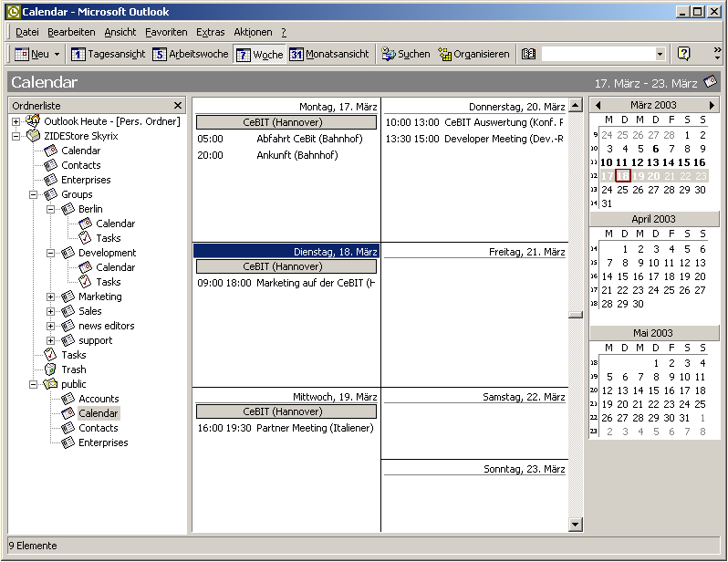Open the address book icon in the toolbar
The image size is (728, 562).
click(x=528, y=55)
